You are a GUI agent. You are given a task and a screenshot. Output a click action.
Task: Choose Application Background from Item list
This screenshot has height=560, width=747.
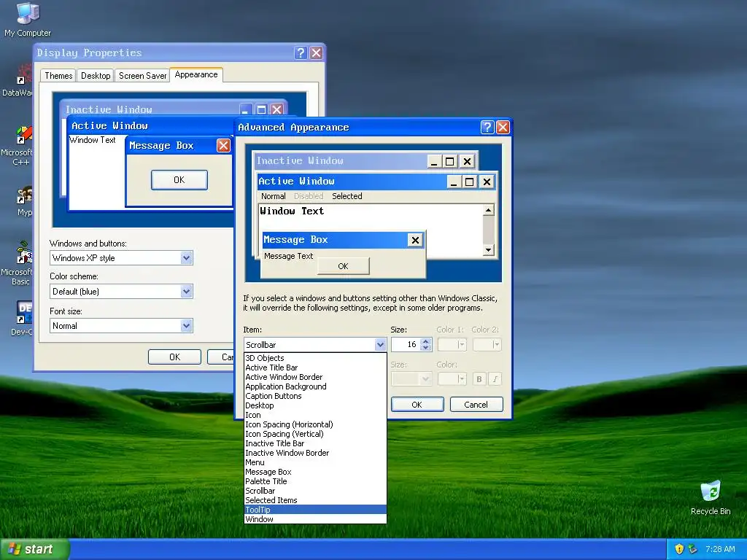point(315,386)
